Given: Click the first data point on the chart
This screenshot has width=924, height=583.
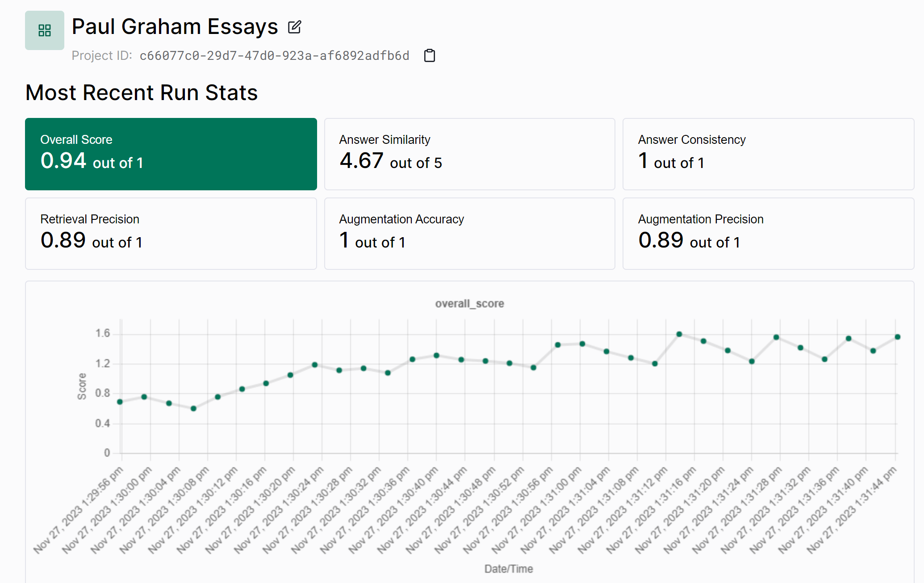Looking at the screenshot, I should click(120, 402).
